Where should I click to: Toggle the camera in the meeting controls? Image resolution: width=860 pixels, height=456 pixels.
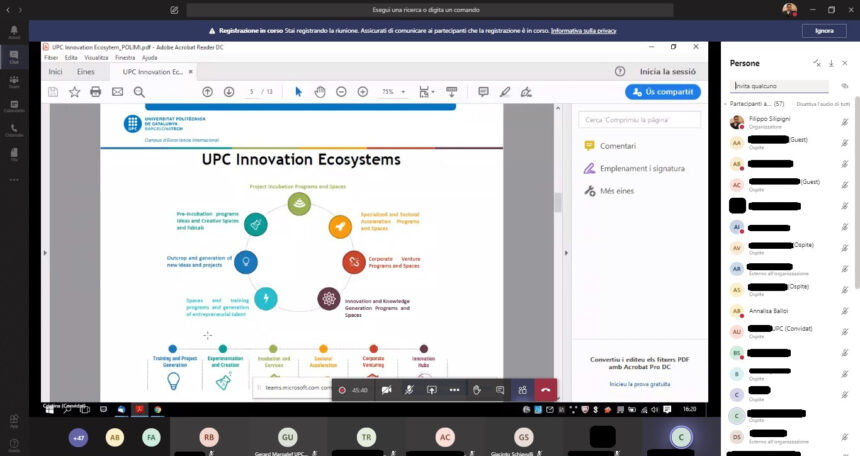coord(386,390)
